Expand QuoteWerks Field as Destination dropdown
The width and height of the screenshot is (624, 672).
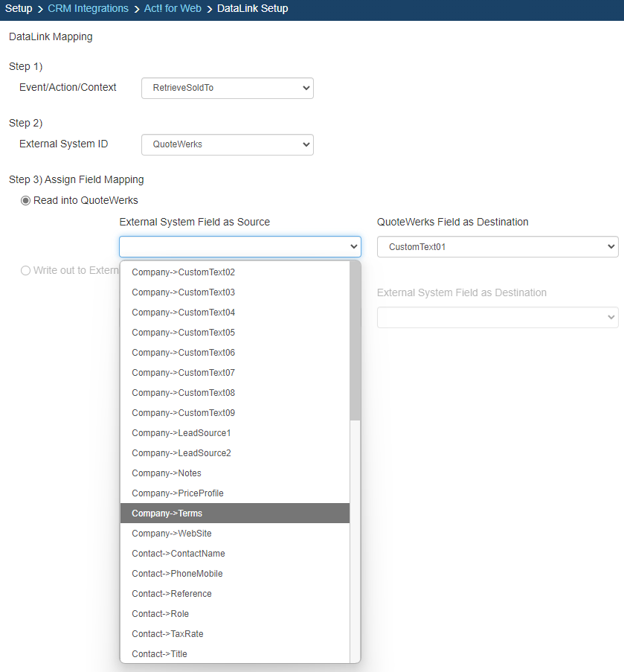tap(497, 246)
